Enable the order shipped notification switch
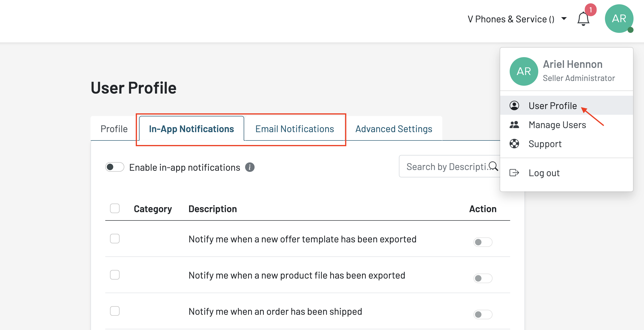 (483, 314)
